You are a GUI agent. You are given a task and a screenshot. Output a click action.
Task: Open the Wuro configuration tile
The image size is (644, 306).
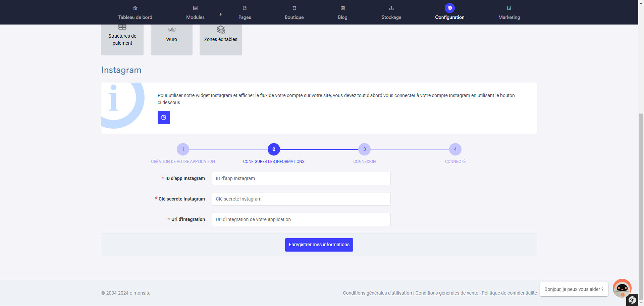(x=171, y=40)
